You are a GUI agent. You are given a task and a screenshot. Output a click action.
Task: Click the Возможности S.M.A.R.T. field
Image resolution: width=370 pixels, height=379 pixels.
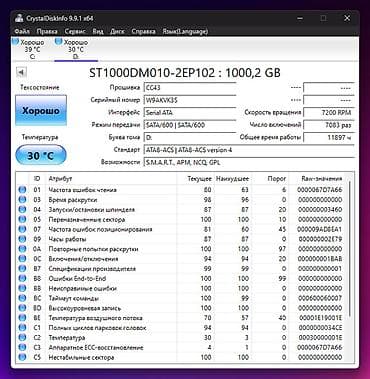249,162
